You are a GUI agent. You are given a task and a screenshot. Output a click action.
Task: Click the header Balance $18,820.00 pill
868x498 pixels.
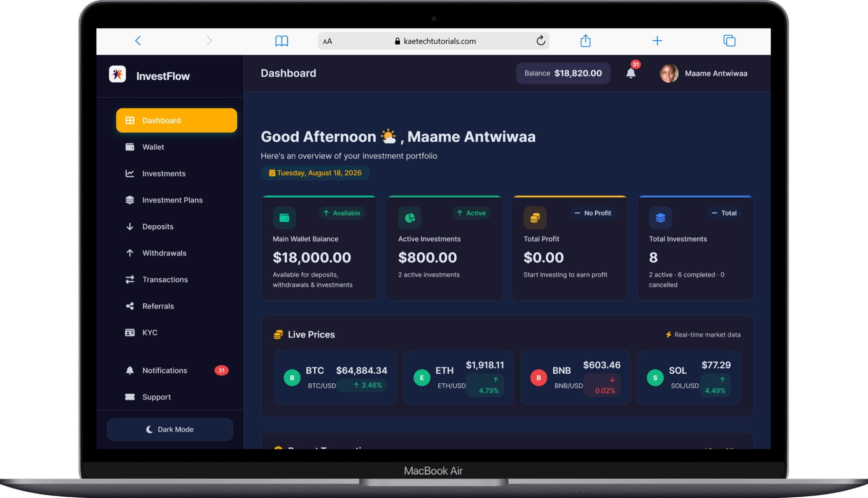pyautogui.click(x=563, y=73)
